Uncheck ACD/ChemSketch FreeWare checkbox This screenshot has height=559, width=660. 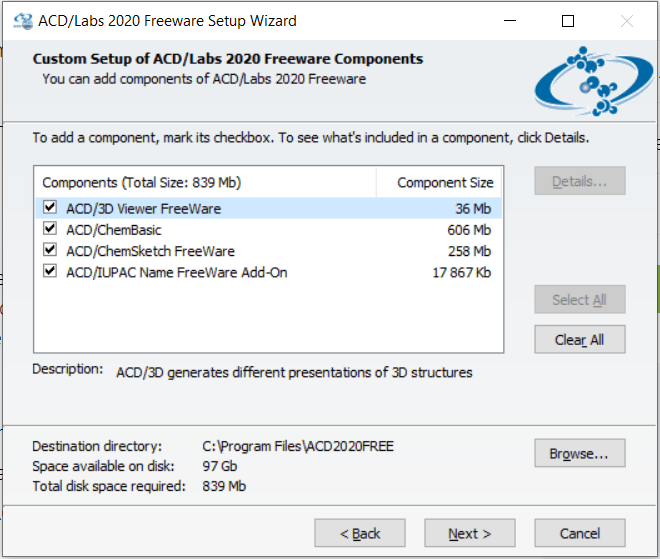click(x=51, y=251)
